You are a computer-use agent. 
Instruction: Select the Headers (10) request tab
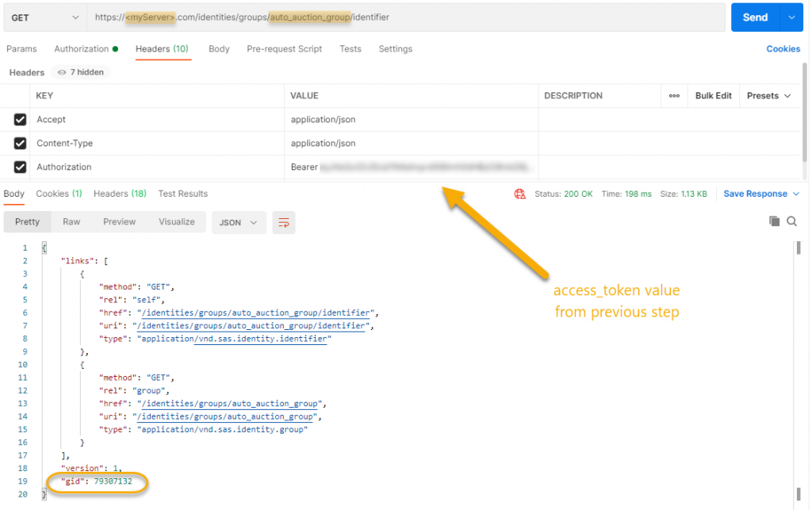click(x=162, y=48)
